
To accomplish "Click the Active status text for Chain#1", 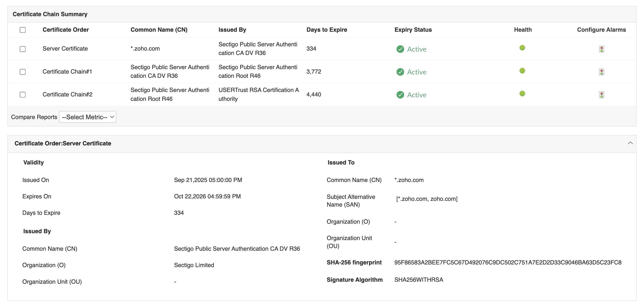I will 417,72.
